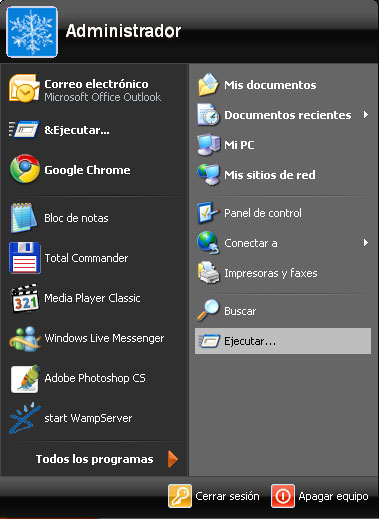
Task: Expand Documentos recientes submenu arrow
Action: pos(366,115)
